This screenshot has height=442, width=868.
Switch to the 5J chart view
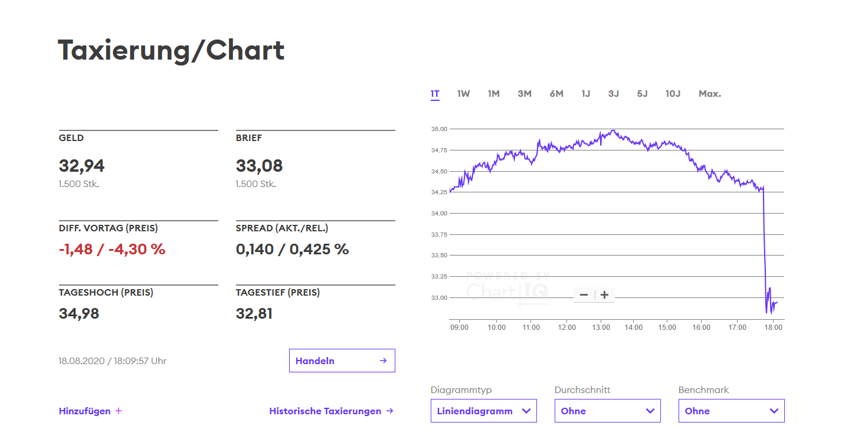[x=642, y=93]
